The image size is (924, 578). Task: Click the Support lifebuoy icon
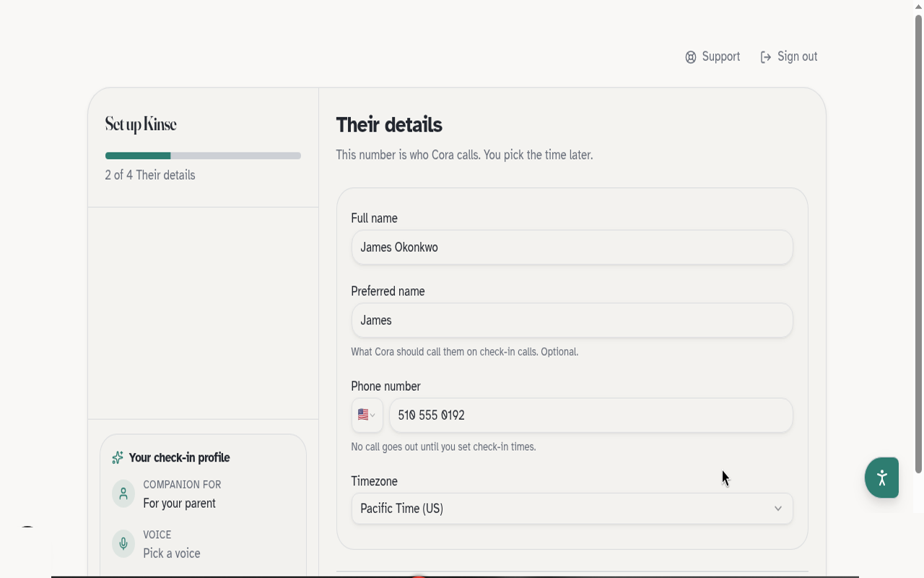click(691, 57)
